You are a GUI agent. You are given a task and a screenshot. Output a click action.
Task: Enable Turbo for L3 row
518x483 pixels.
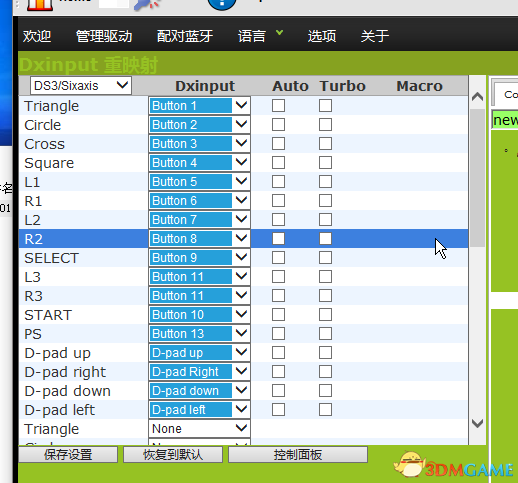[x=325, y=277]
